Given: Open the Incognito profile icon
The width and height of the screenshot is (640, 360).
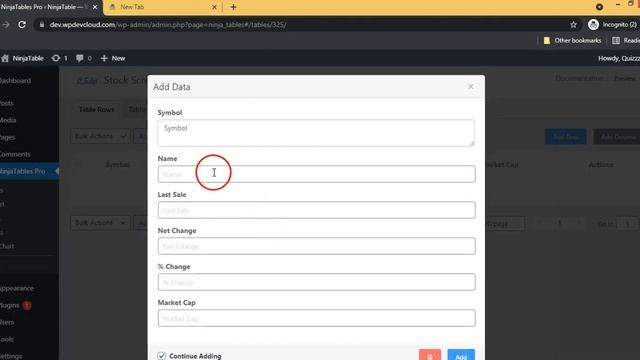Looking at the screenshot, I should coord(593,24).
